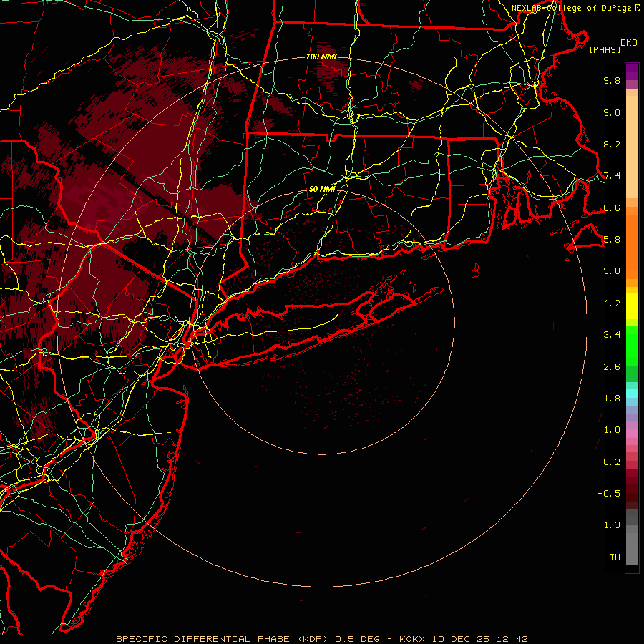
Task: Click the 4.2 scale value
Action: [x=612, y=303]
